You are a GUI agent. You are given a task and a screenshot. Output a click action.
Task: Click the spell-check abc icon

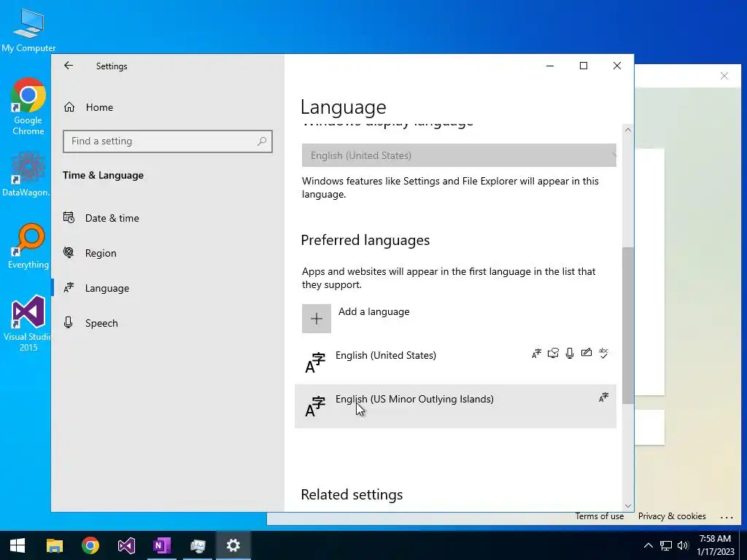(603, 353)
